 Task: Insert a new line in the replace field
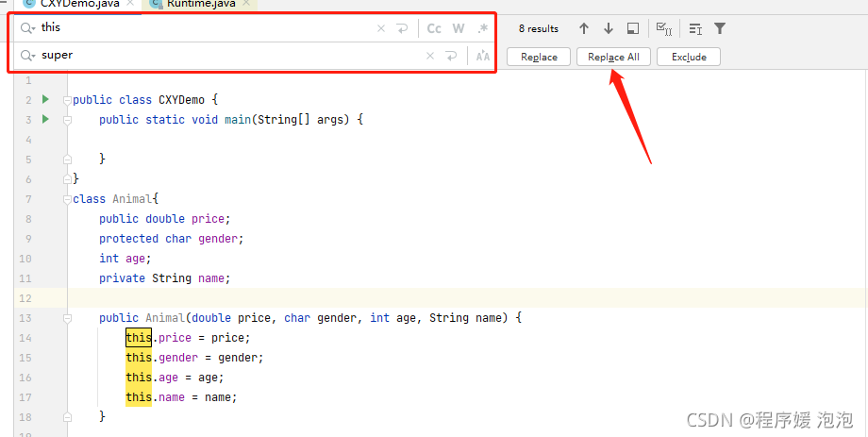point(452,56)
